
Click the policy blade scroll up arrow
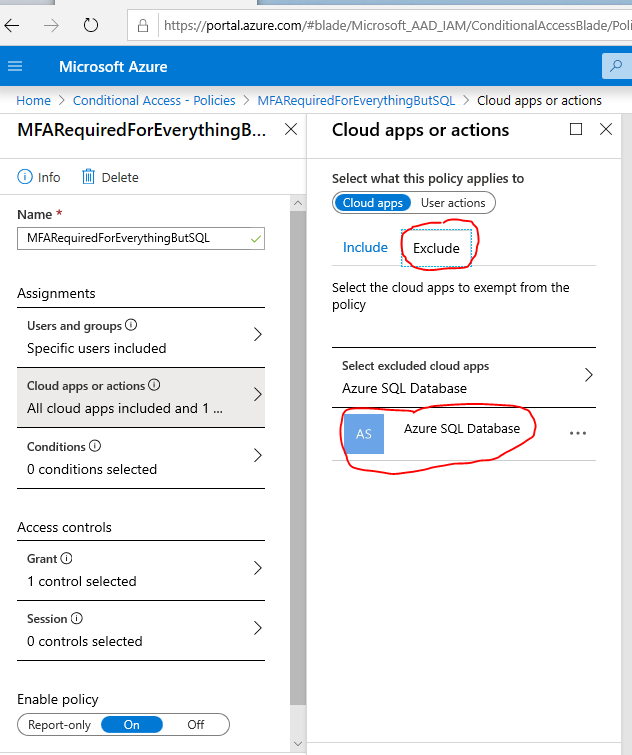(298, 203)
